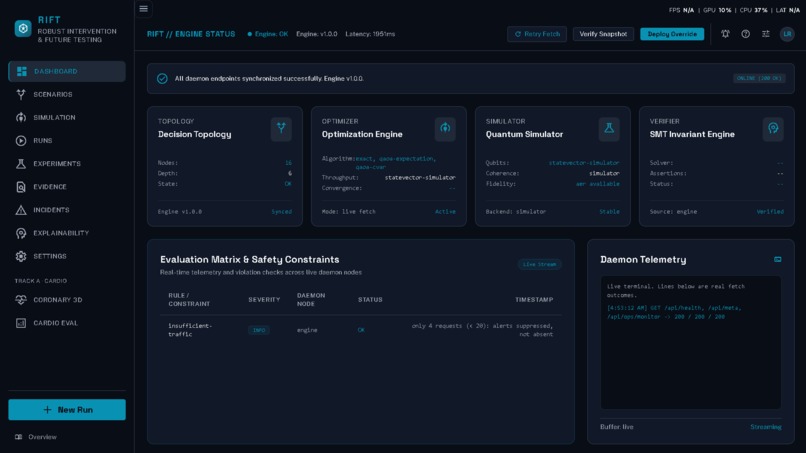Click the 'Latency: 1951ms' readout
The width and height of the screenshot is (806, 453).
point(370,34)
